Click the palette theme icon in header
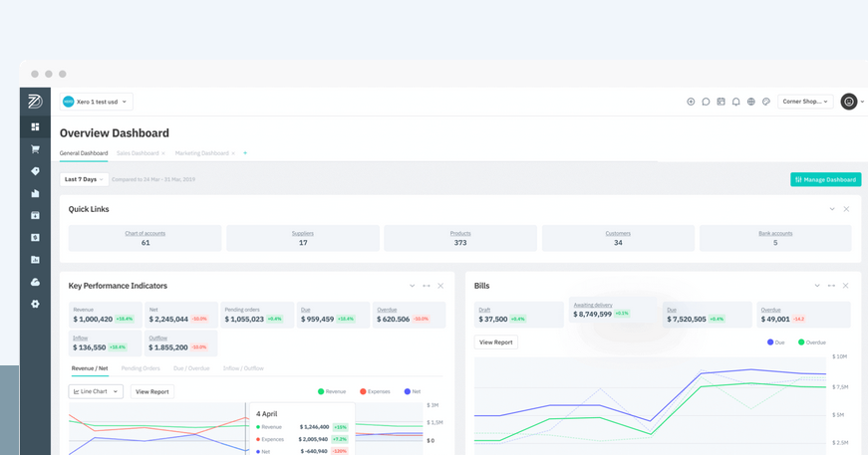Image resolution: width=868 pixels, height=455 pixels. (766, 102)
